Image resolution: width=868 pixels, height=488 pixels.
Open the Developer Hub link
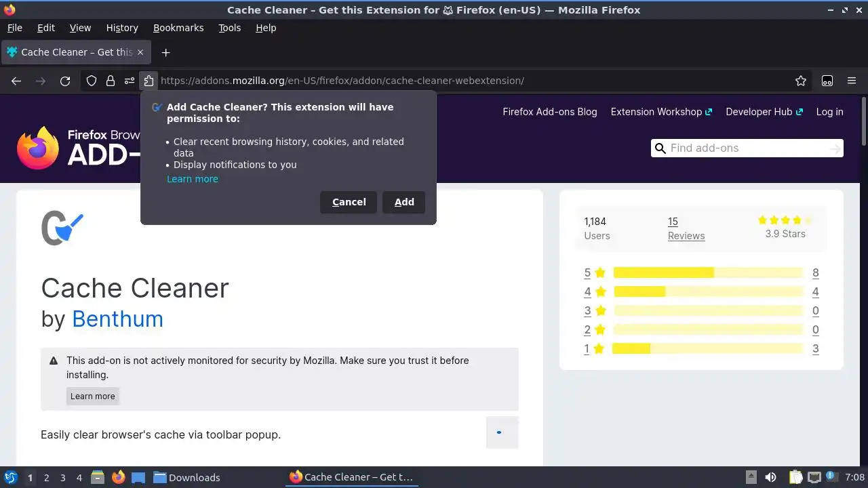click(x=764, y=112)
